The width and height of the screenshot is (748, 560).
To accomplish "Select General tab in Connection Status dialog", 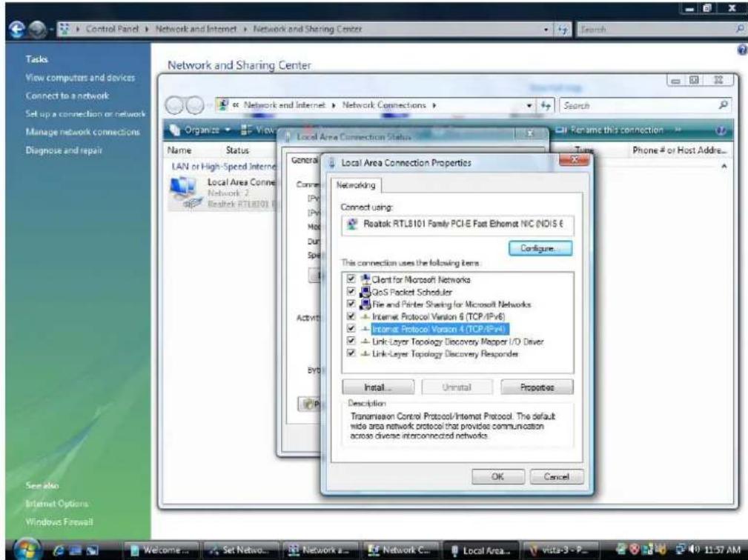I will coord(303,161).
